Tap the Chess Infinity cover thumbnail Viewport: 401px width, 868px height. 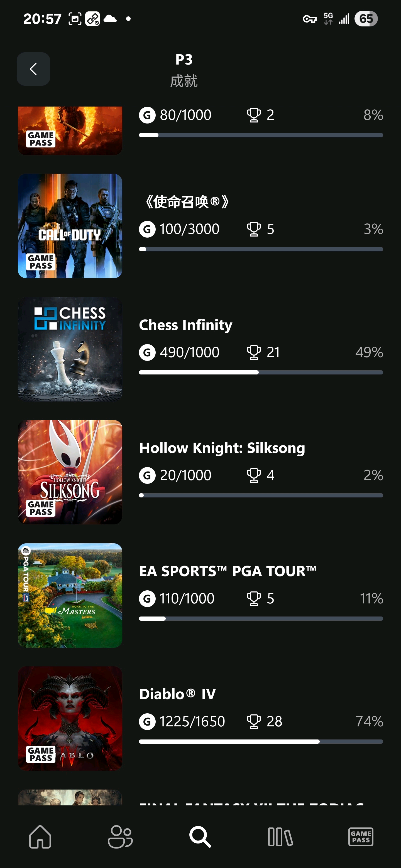70,349
